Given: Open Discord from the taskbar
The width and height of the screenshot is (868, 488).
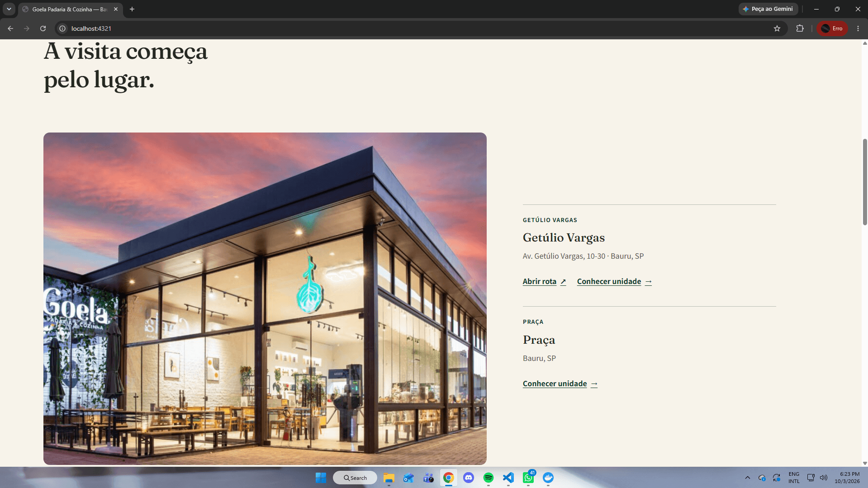Looking at the screenshot, I should pyautogui.click(x=468, y=478).
